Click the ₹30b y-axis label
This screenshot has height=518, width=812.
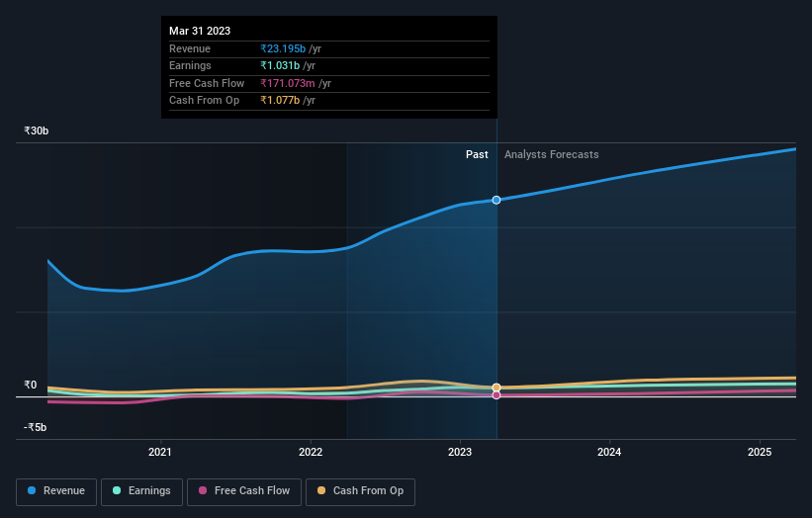tap(37, 130)
